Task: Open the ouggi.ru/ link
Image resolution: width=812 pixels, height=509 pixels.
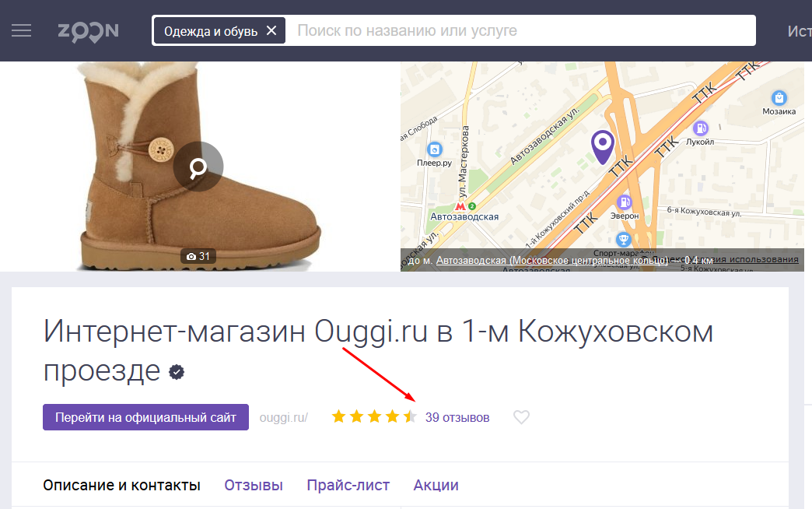Action: (x=284, y=417)
